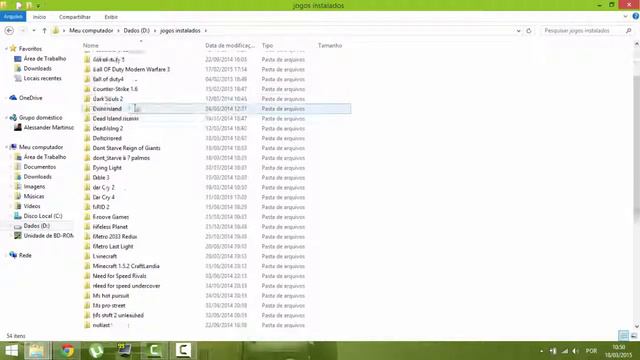Screen dimensions: 640x360
Task: Switch to large icons view in status bar
Action: (x=634, y=336)
